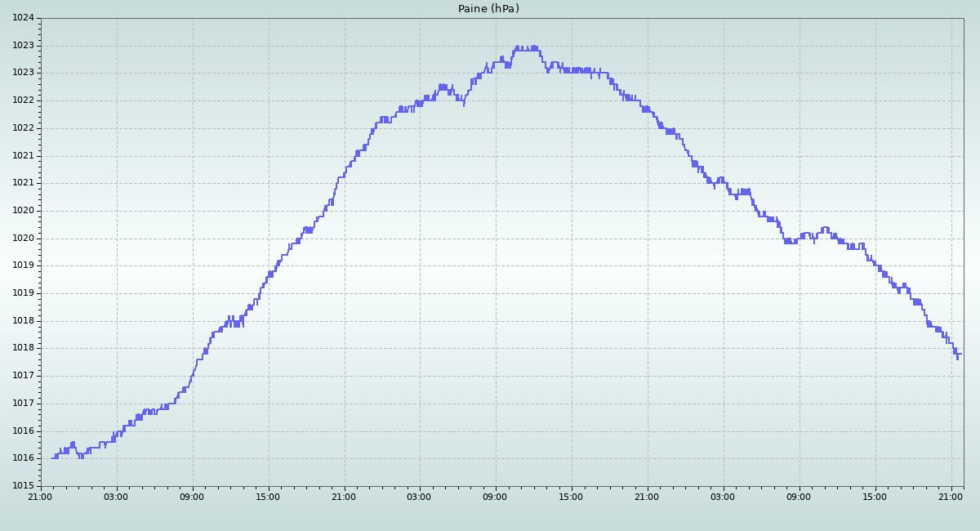
Task: Click the rightmost 21:00 time axis label
Action: pyautogui.click(x=951, y=496)
